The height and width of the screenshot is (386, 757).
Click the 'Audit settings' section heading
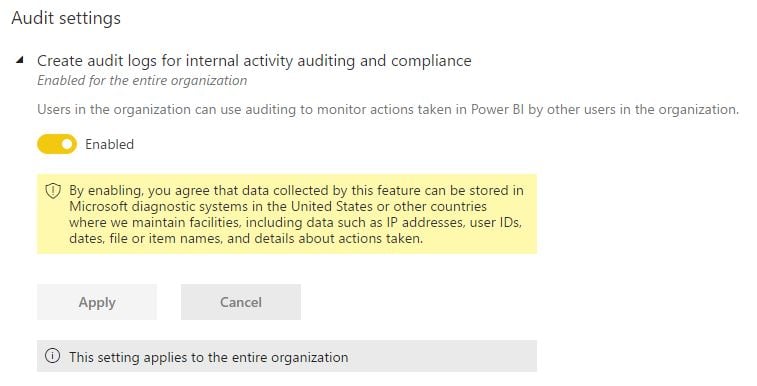tap(66, 18)
